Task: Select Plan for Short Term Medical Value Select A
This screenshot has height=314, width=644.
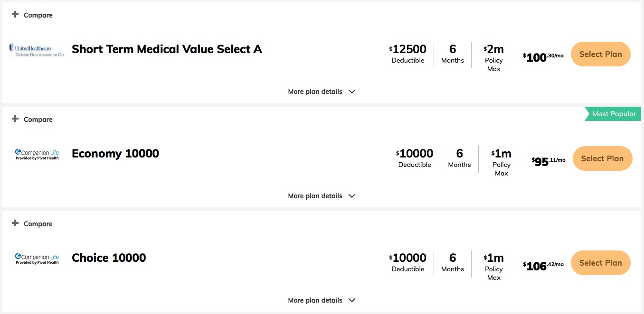Action: [x=600, y=54]
